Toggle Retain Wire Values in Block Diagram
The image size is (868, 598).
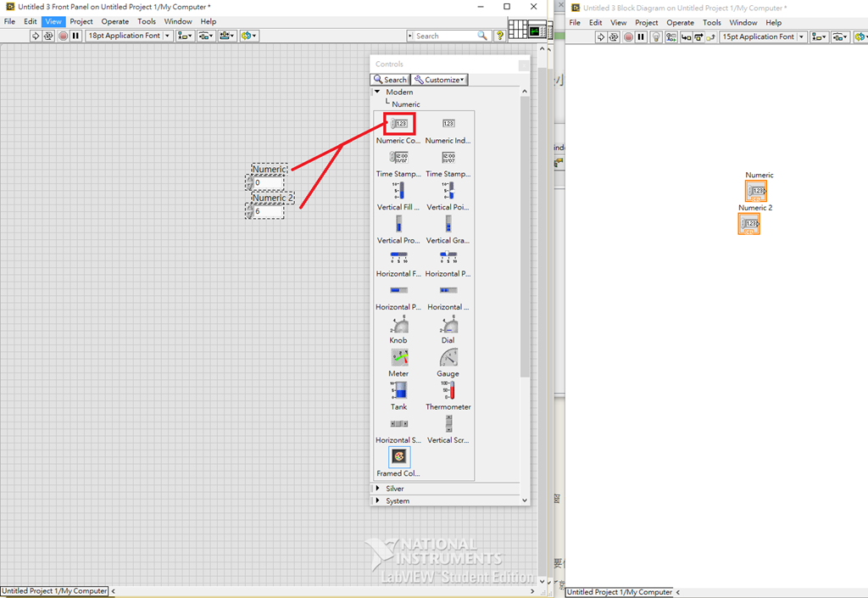click(x=671, y=37)
